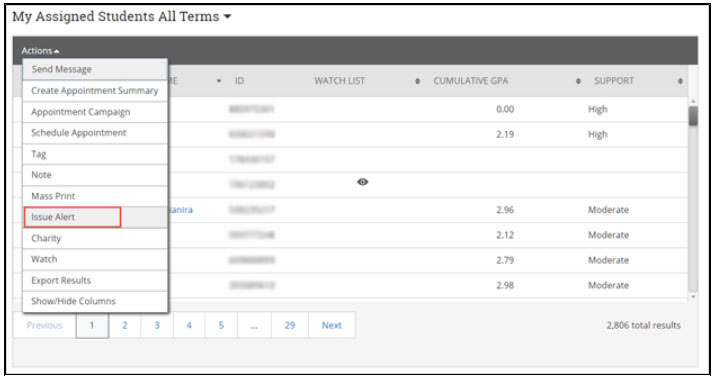Viewport: 716px width, 376px height.
Task: Sort by the CUMULATIVE GPA column arrows
Action: tap(578, 81)
